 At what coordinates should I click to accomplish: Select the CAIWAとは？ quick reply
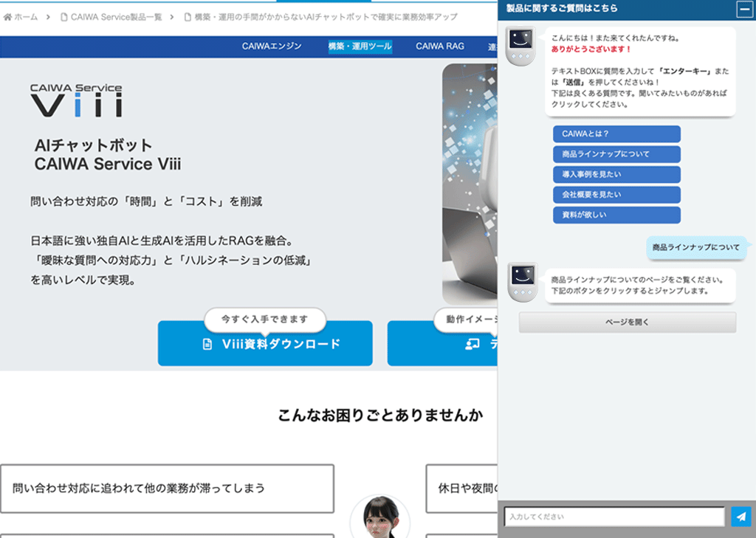[x=616, y=134]
